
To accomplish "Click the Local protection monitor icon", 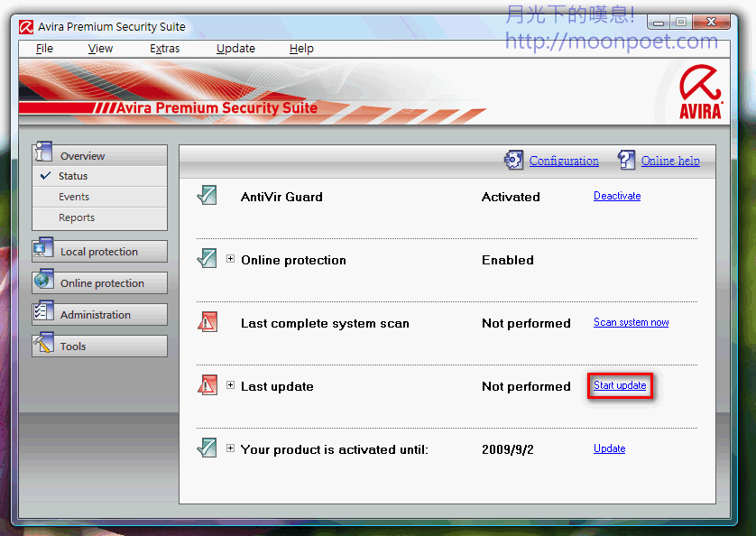I will pos(43,250).
